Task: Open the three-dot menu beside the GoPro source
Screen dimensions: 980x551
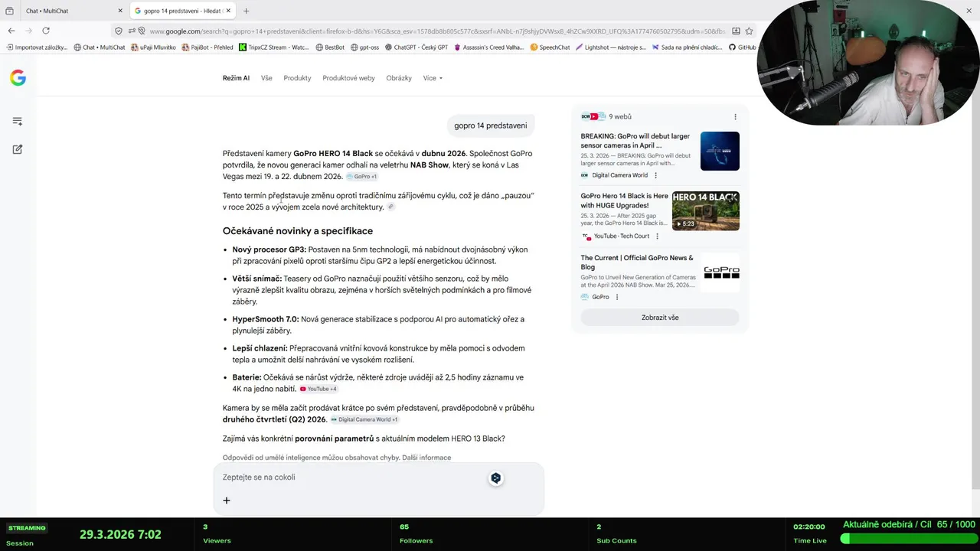Action: (617, 297)
